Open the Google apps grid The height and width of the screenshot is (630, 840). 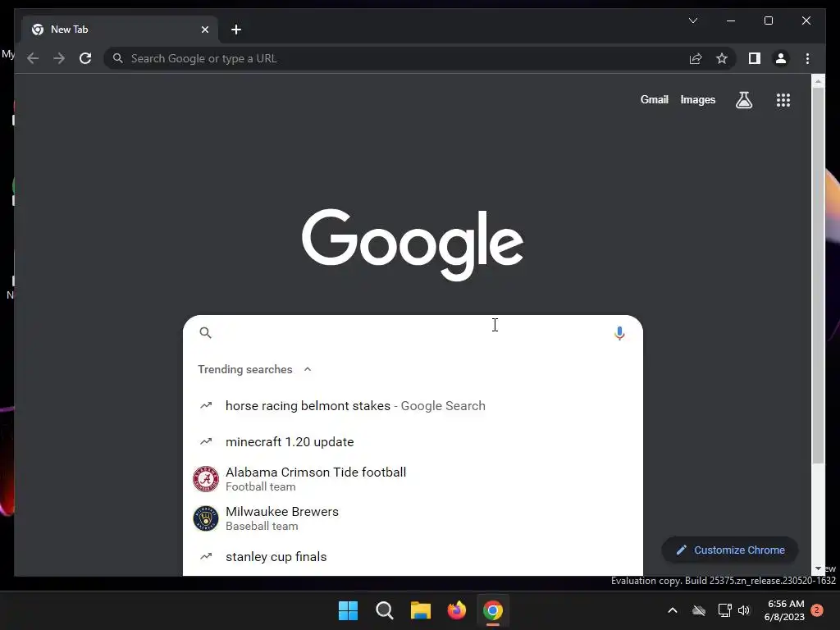[783, 99]
